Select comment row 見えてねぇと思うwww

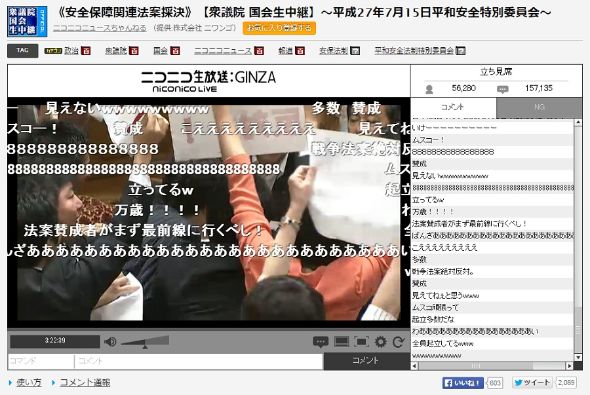(492, 296)
